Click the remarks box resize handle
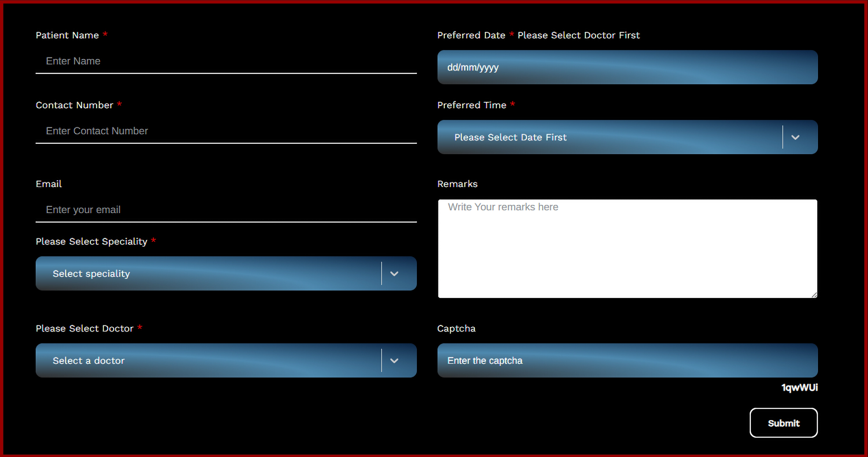 point(814,295)
